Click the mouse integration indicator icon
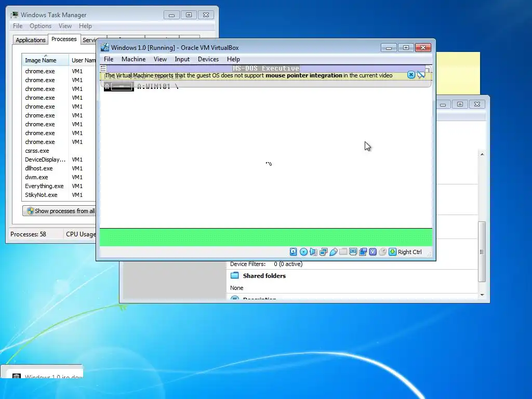 pyautogui.click(x=382, y=252)
